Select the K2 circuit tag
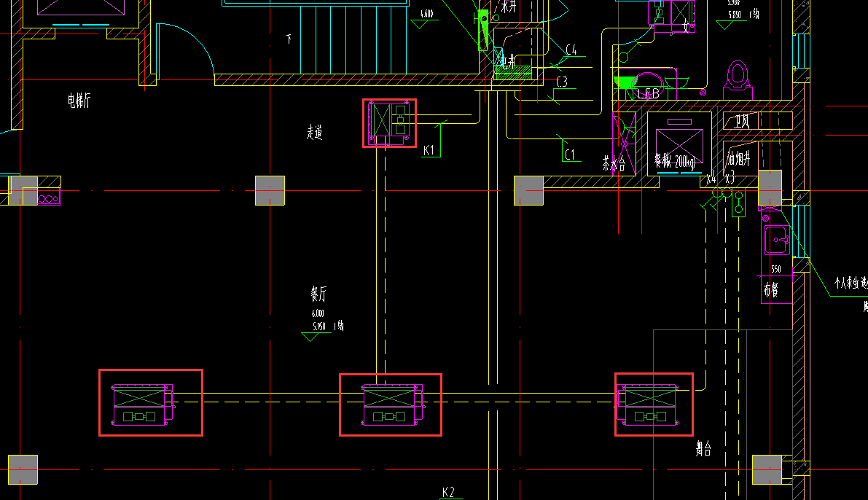This screenshot has width=868, height=500. click(x=448, y=492)
